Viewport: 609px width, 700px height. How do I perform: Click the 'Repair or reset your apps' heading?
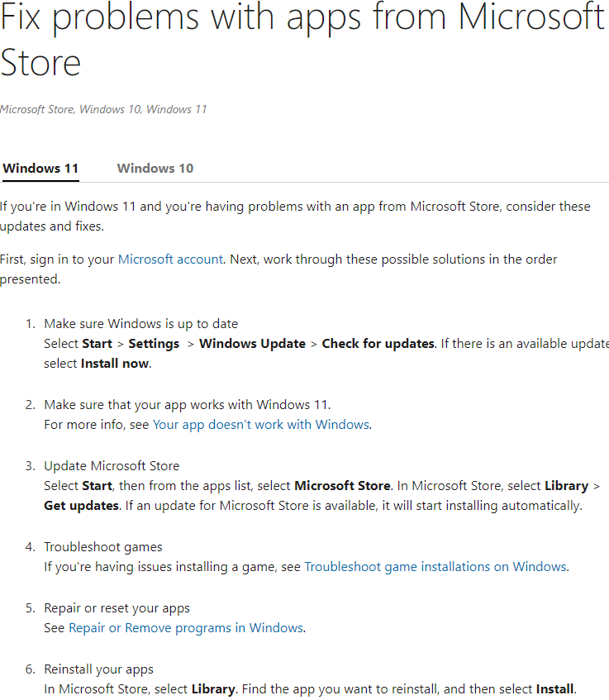pyautogui.click(x=117, y=608)
